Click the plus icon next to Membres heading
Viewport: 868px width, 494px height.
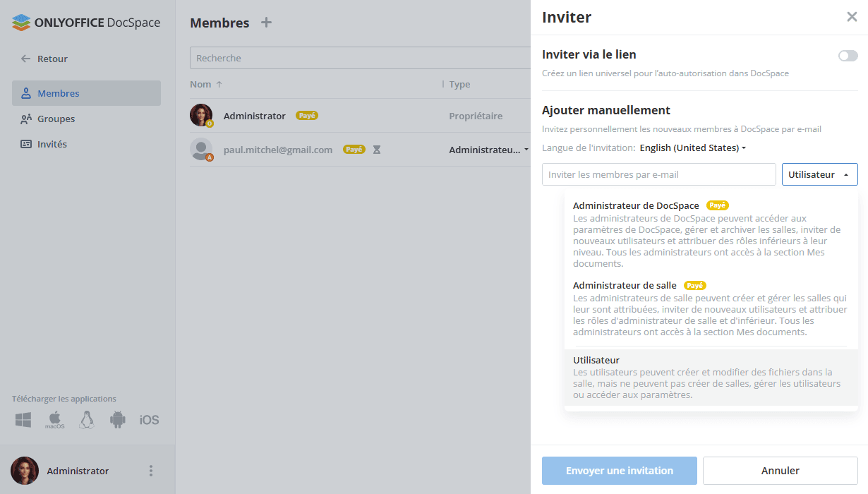267,22
